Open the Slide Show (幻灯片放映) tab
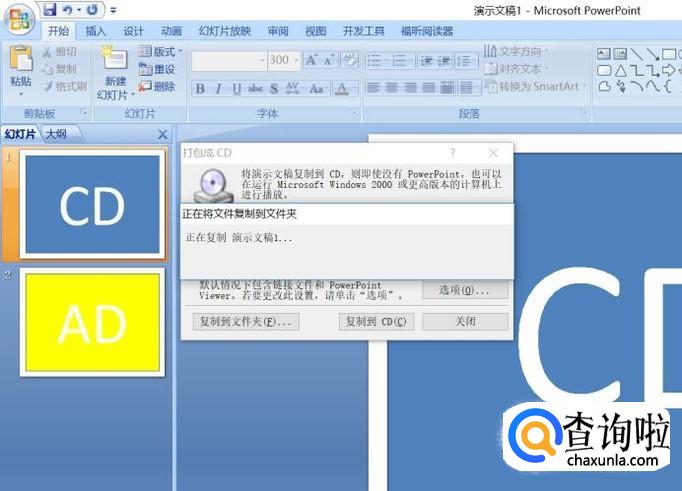The height and width of the screenshot is (491, 682). tap(225, 31)
